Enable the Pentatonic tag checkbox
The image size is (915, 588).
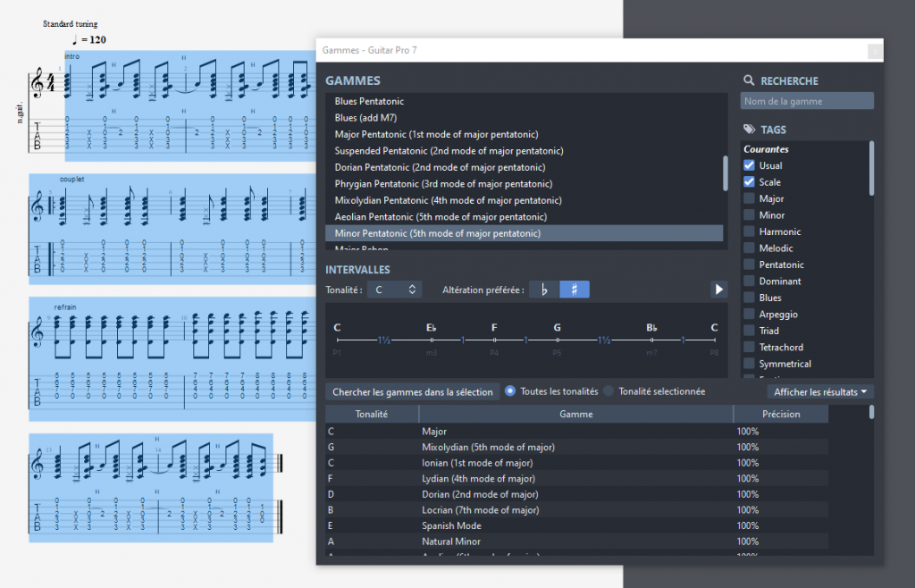(749, 265)
